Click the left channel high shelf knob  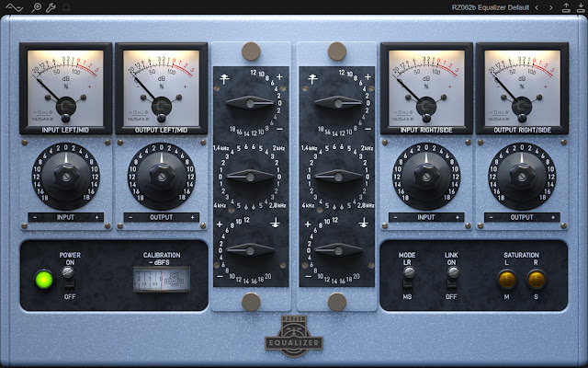(251, 100)
